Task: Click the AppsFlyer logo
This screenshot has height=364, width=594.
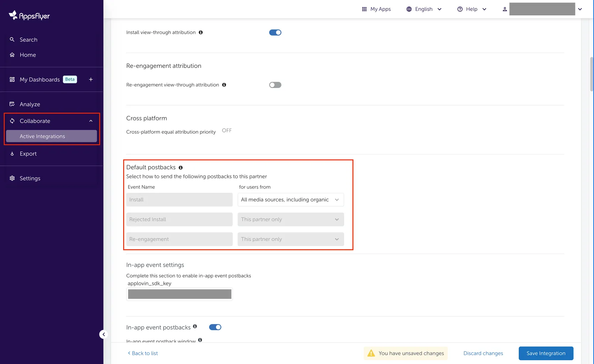Action: click(x=28, y=15)
